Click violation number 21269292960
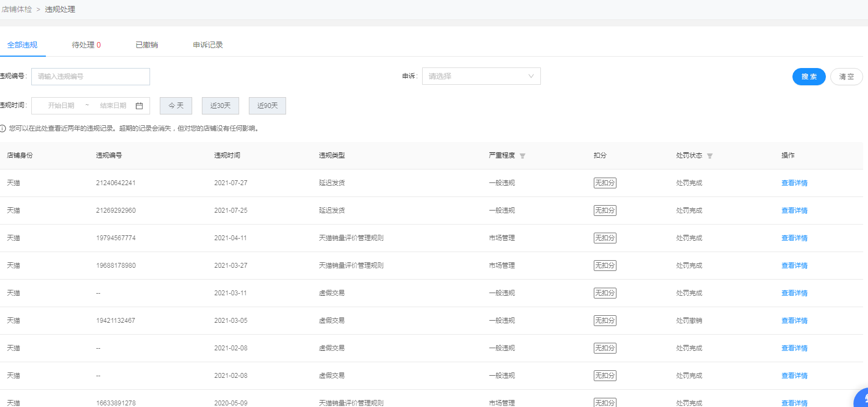Image resolution: width=868 pixels, height=407 pixels. pos(116,211)
